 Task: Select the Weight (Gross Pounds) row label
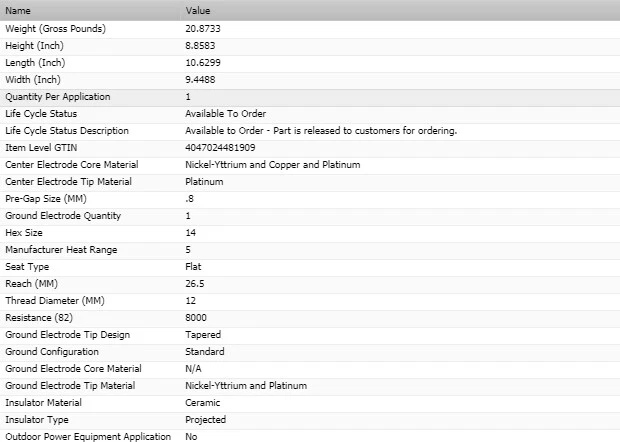click(x=56, y=28)
